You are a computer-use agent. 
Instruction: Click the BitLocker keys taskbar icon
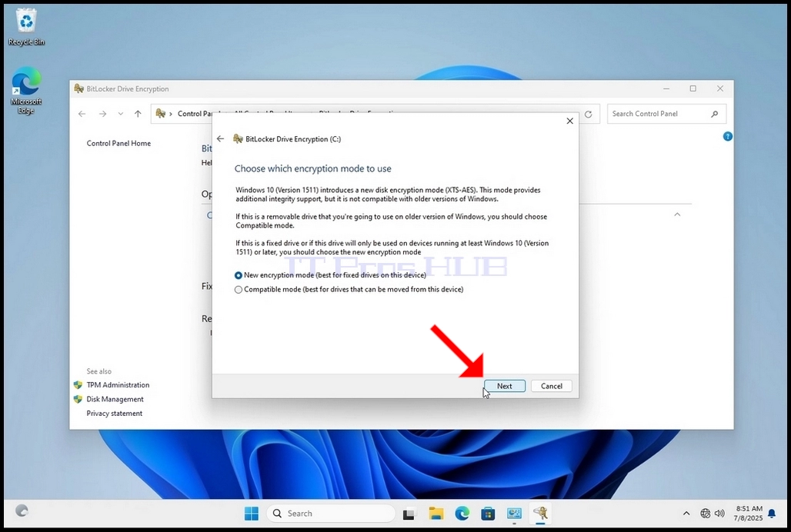541,514
